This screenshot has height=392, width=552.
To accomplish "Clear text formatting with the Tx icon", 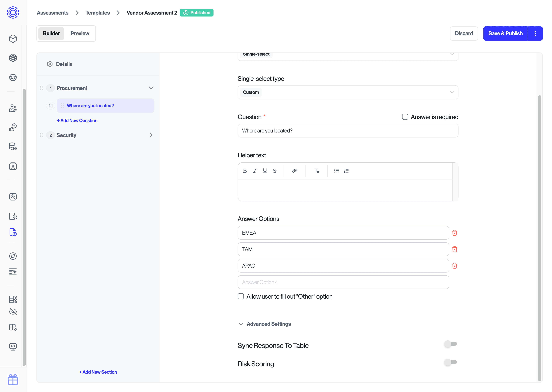I will tap(317, 171).
